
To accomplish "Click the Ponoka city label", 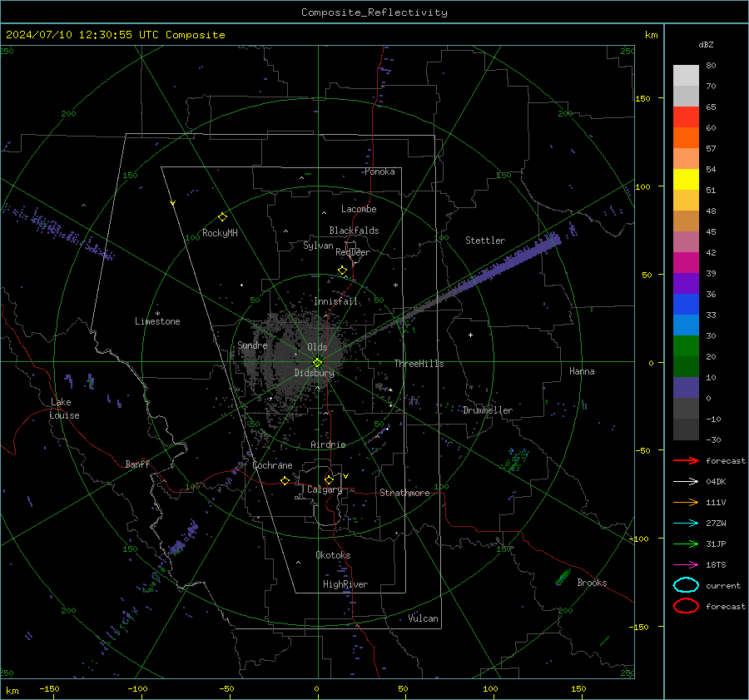I will 379,171.
